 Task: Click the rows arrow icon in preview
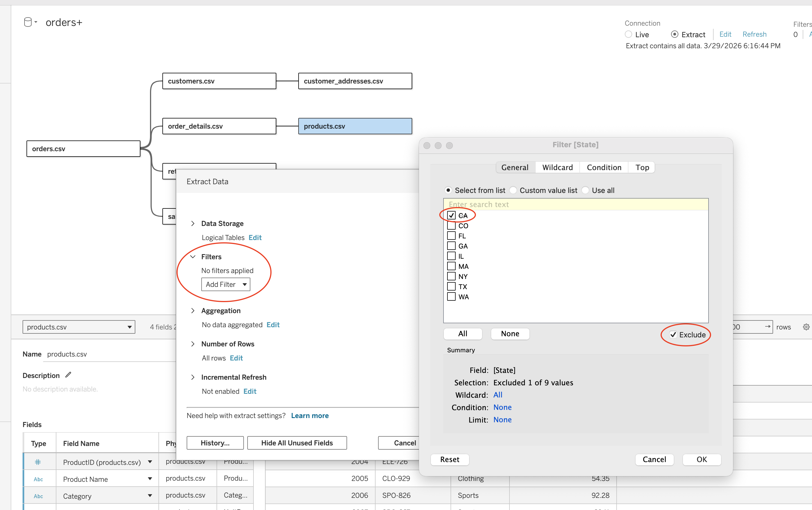click(x=767, y=327)
